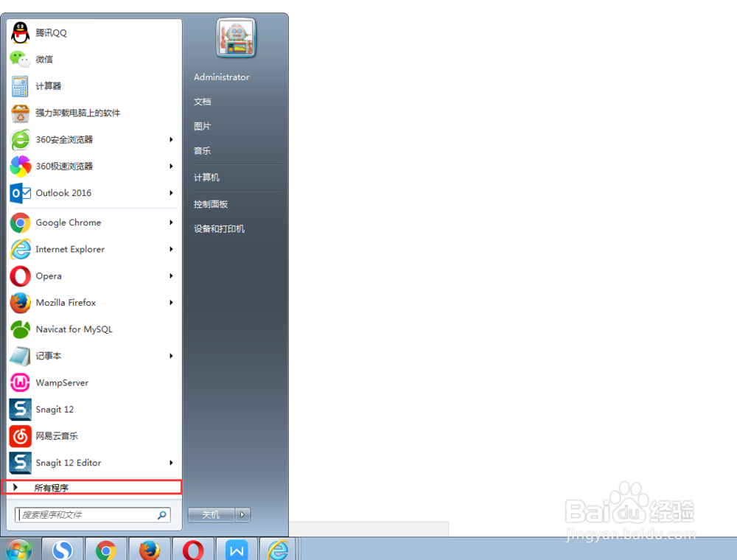The image size is (737, 560).
Task: Launch NetEase Cloud Music red icon
Action: coord(20,436)
